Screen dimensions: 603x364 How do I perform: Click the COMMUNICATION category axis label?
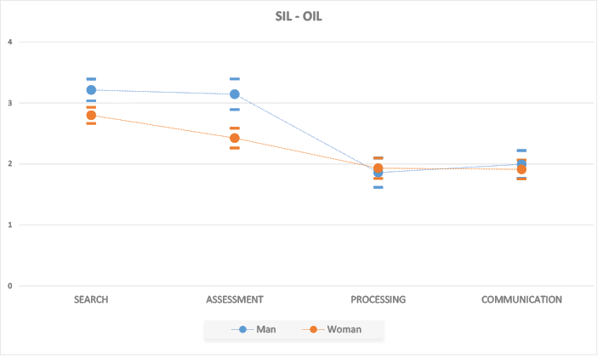coord(521,299)
